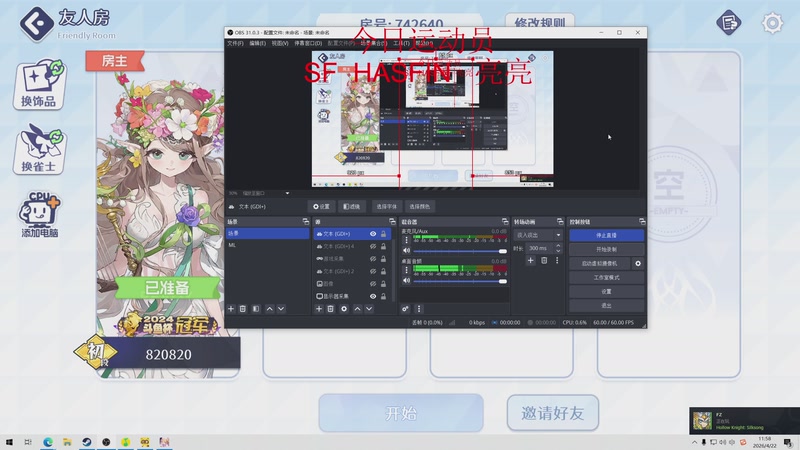
Task: Open transition properties three-dot menu
Action: tap(557, 260)
